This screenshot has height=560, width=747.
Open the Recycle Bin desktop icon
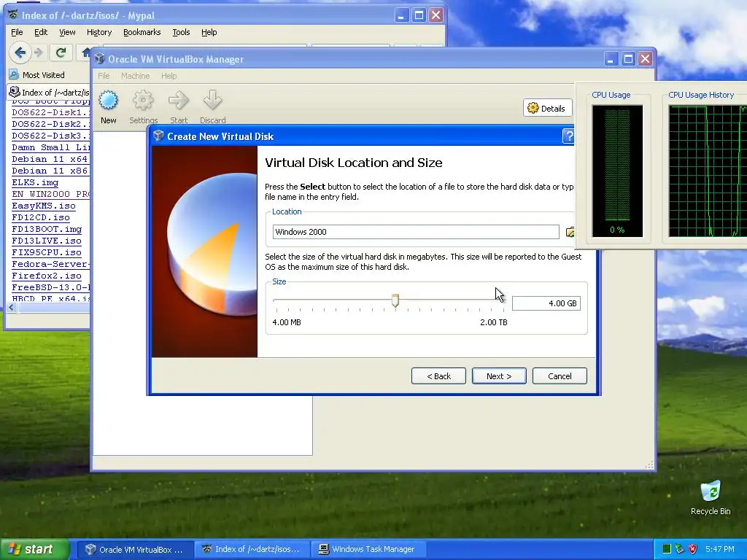click(711, 497)
